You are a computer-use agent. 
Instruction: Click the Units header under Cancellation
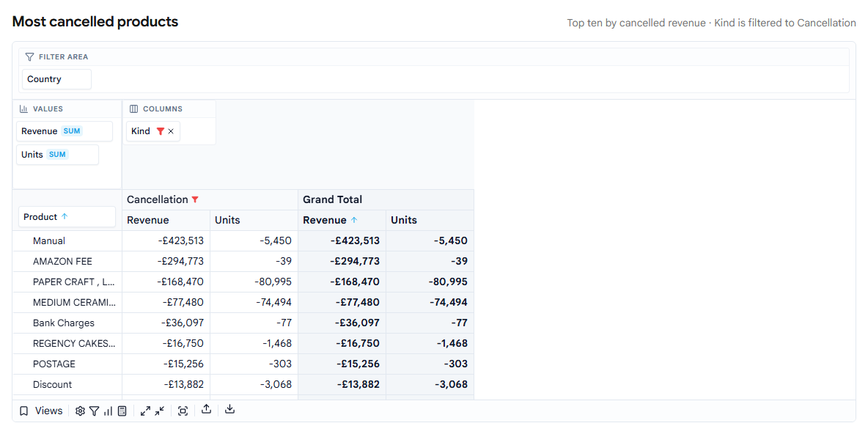pos(254,221)
